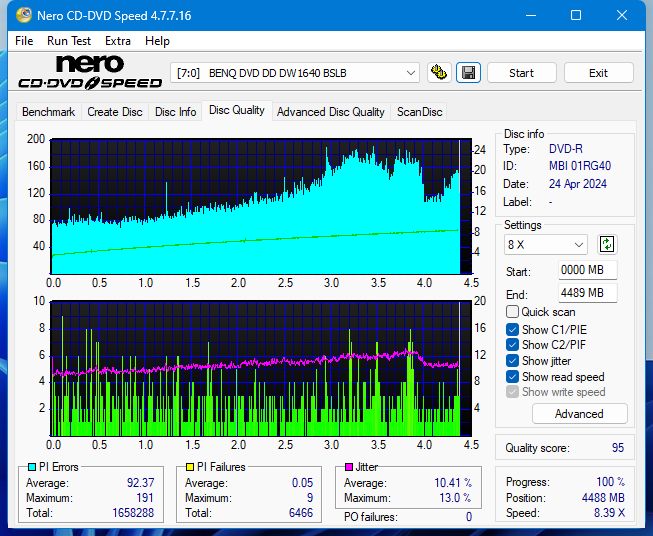This screenshot has height=536, width=653.
Task: Click PI Errors average 92.37
Action: point(140,482)
